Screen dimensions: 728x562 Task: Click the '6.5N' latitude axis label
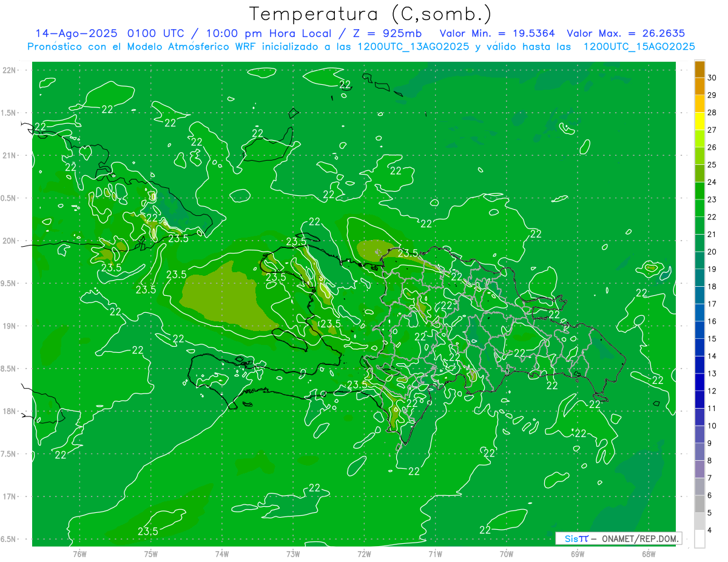point(9,539)
